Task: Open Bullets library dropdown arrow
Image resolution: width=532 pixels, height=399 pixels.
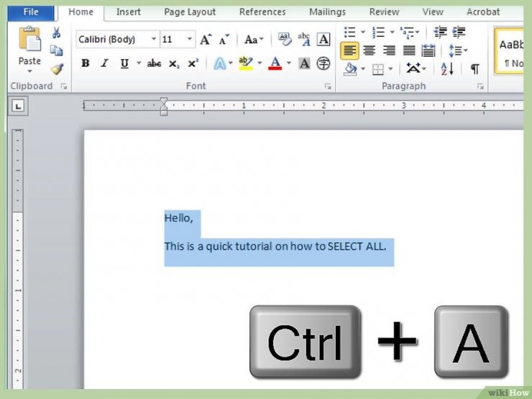Action: click(x=363, y=32)
